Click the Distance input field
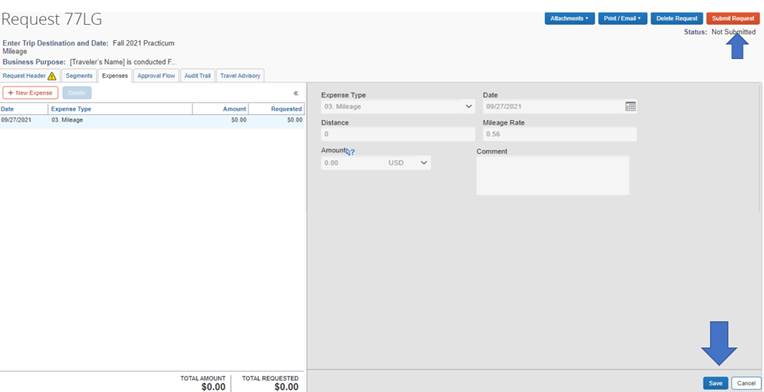 398,134
